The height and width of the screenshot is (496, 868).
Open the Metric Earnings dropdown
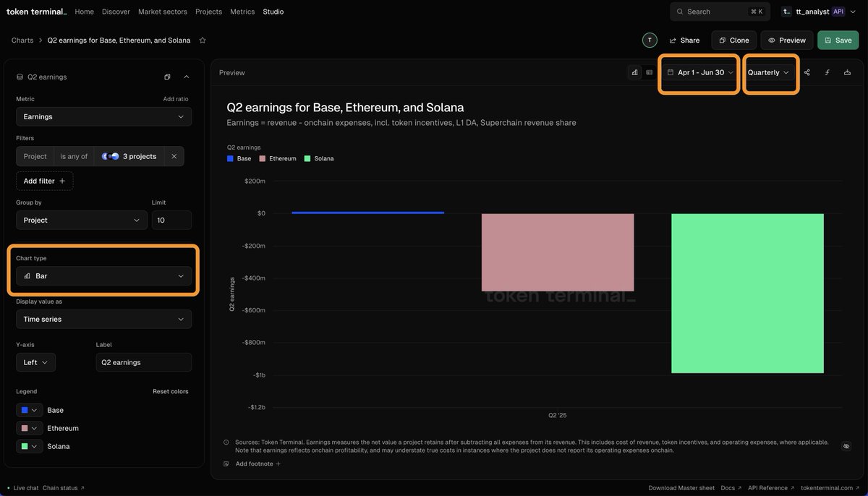tap(104, 116)
